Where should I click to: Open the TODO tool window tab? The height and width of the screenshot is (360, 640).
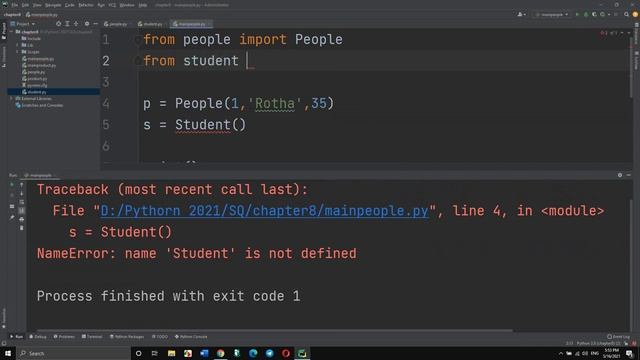(160, 337)
